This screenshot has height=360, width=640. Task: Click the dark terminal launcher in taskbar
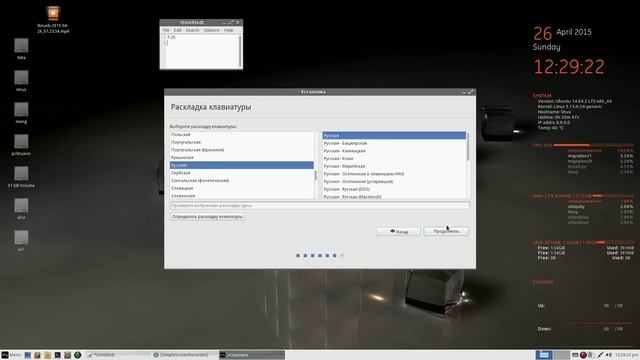[58, 355]
